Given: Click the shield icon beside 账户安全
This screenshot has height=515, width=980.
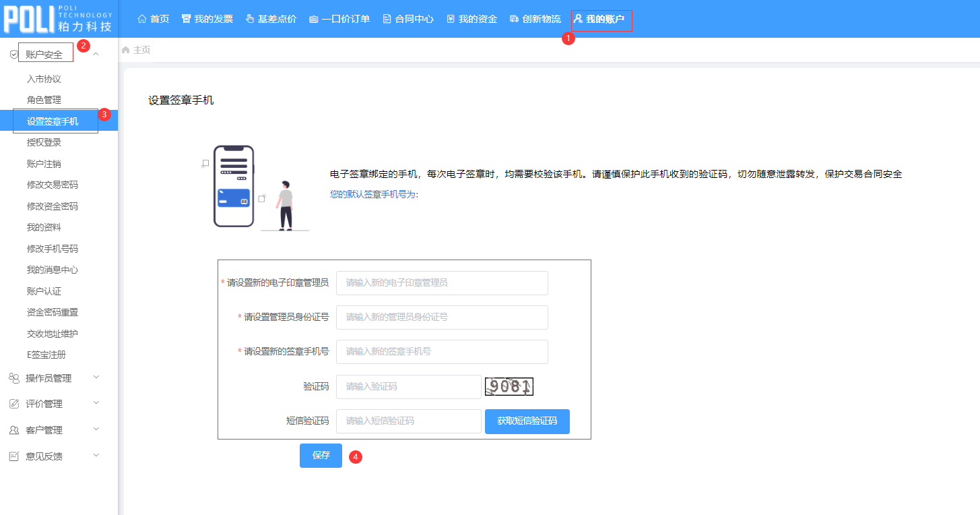Looking at the screenshot, I should (13, 55).
